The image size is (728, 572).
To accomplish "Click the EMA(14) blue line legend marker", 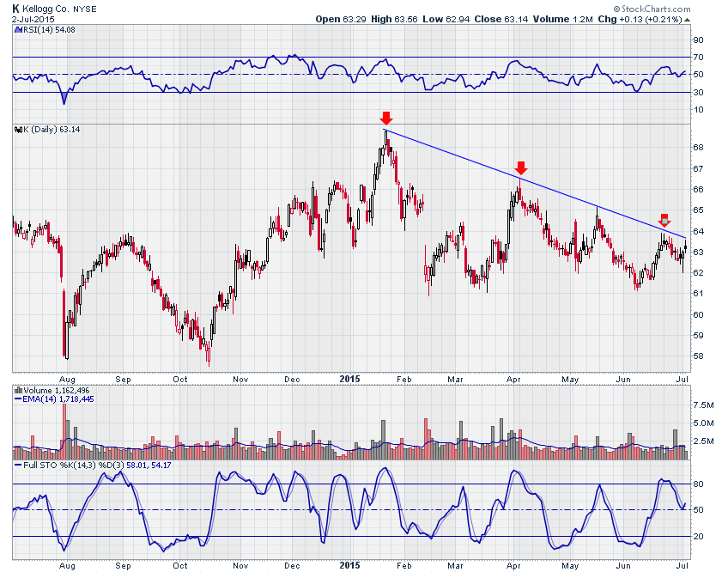I will click(18, 399).
